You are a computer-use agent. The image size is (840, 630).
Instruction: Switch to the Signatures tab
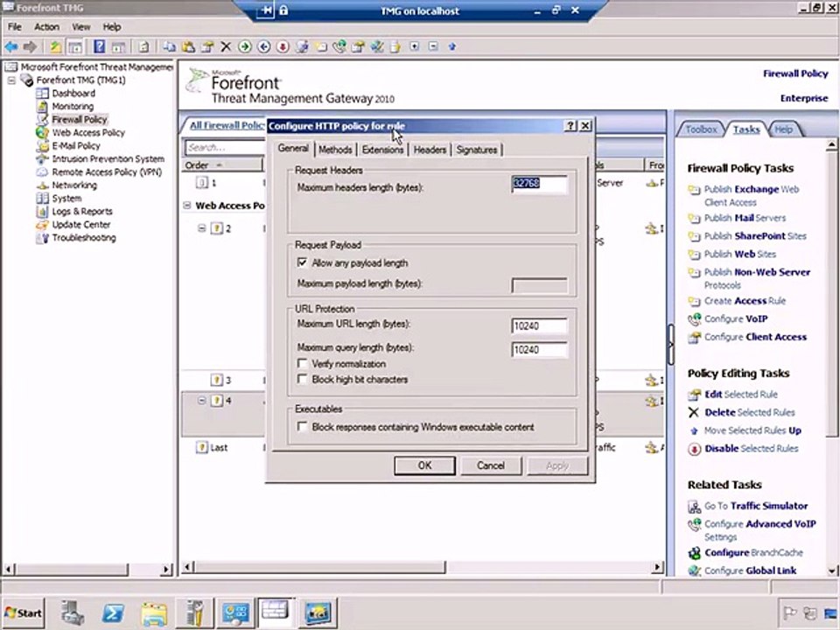pos(477,150)
